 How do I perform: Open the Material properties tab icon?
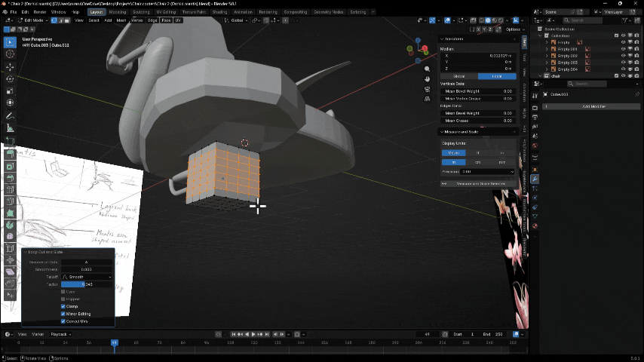tap(535, 226)
